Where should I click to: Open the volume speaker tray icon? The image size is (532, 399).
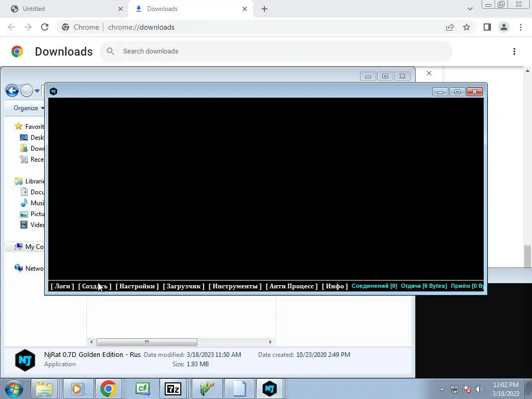click(480, 389)
